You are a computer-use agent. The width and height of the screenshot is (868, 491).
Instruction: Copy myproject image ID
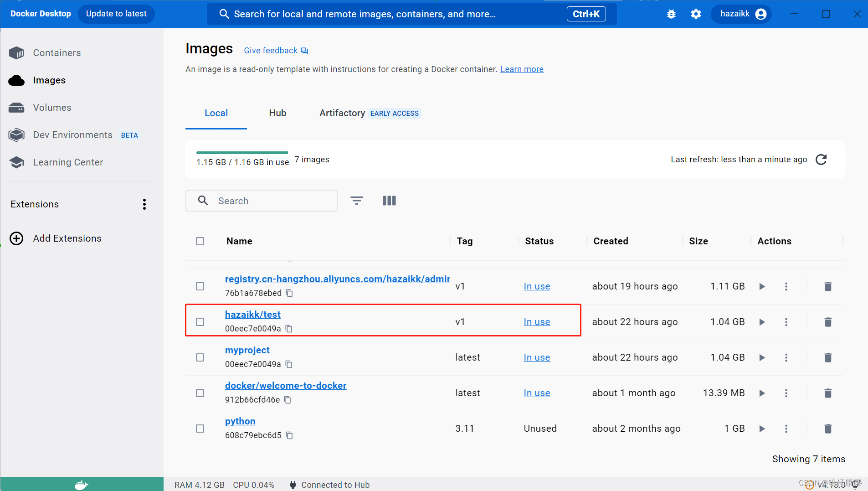coord(289,364)
